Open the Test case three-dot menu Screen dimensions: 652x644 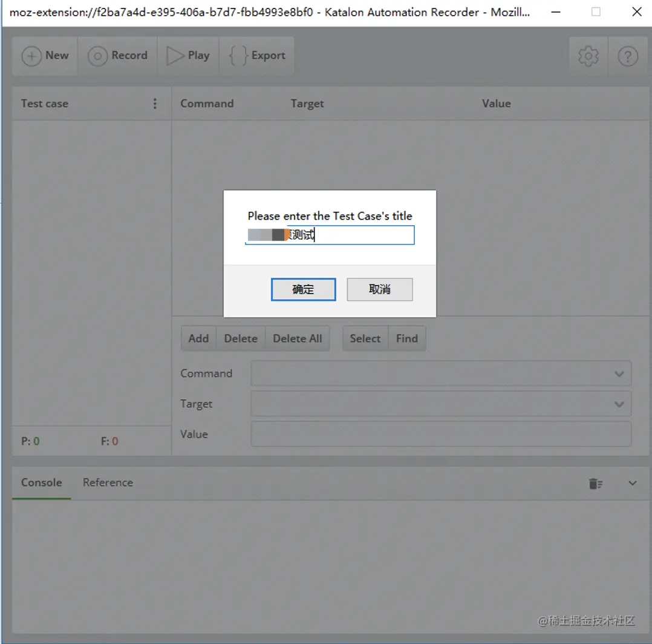click(x=155, y=103)
